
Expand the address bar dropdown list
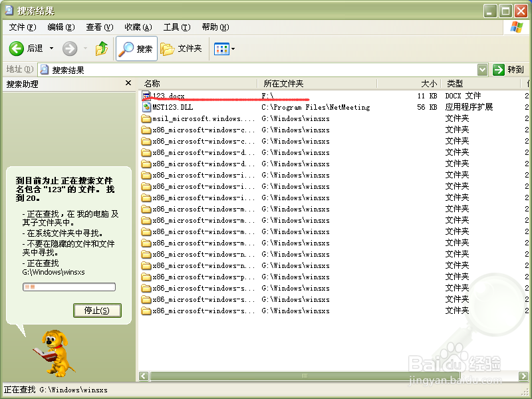click(x=481, y=69)
